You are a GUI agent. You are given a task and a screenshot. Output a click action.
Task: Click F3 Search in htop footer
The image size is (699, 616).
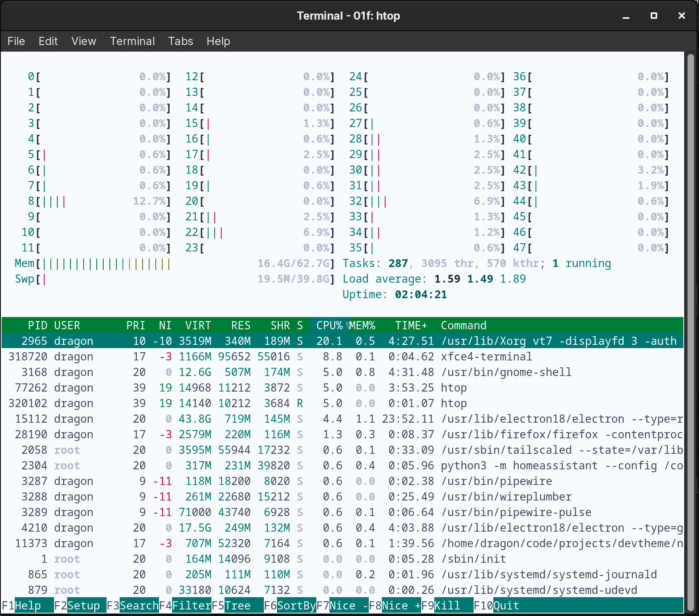[132, 605]
